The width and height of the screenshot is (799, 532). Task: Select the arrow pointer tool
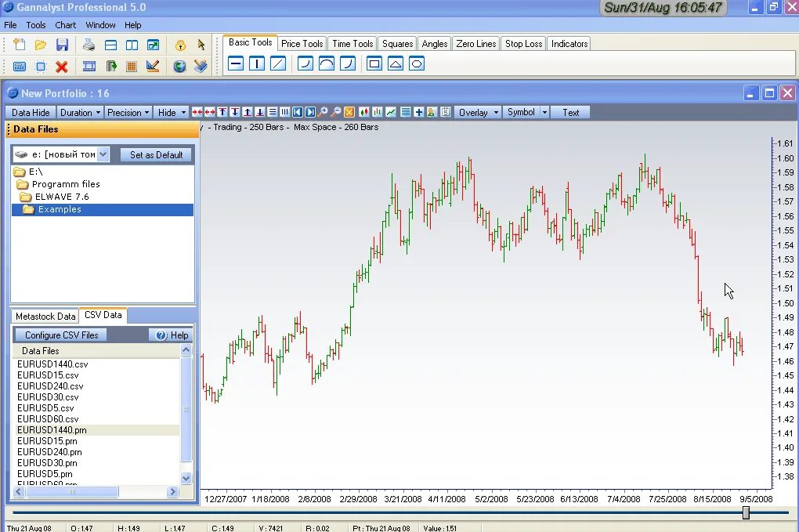coord(201,45)
